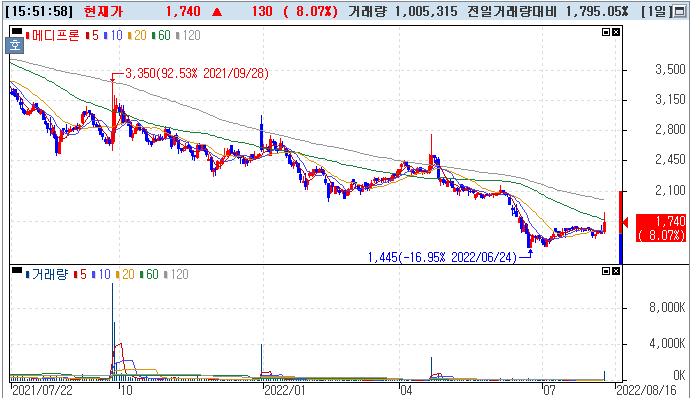Click the 3,500 price axis label
Screen dimensions: 691x398
pos(670,70)
